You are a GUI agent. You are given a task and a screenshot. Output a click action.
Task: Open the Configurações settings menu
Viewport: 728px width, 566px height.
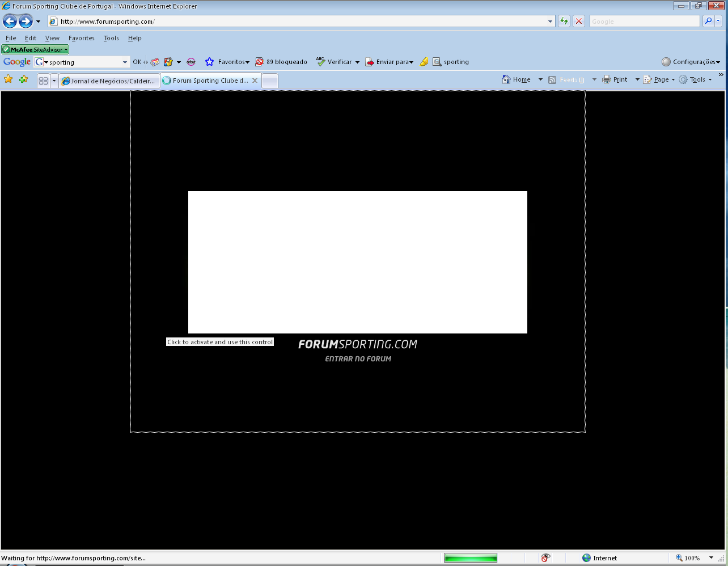point(691,62)
